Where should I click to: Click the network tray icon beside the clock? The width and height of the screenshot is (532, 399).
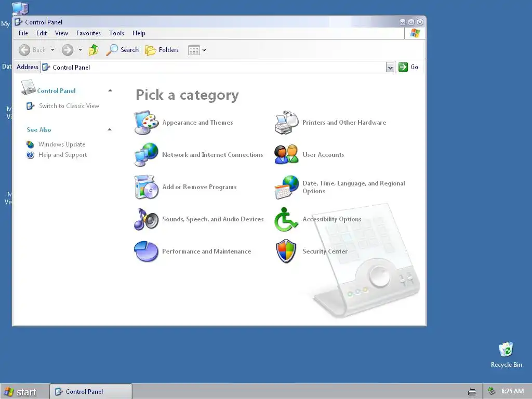(x=491, y=391)
